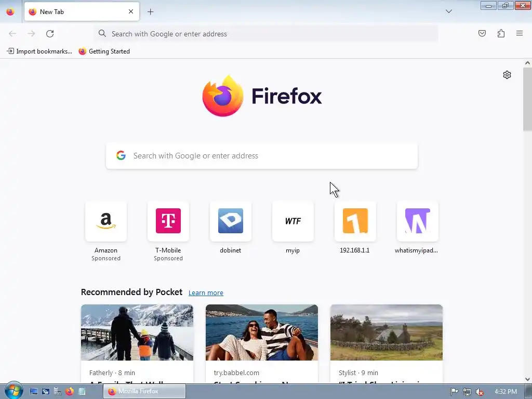Viewport: 532px width, 399px height.
Task: Reload the current page
Action: pos(50,34)
